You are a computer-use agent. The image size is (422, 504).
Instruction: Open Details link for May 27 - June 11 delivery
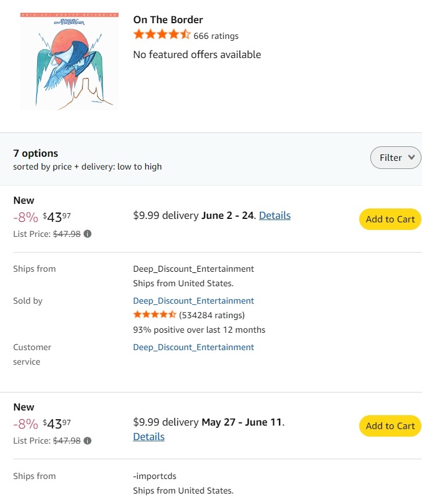(149, 437)
